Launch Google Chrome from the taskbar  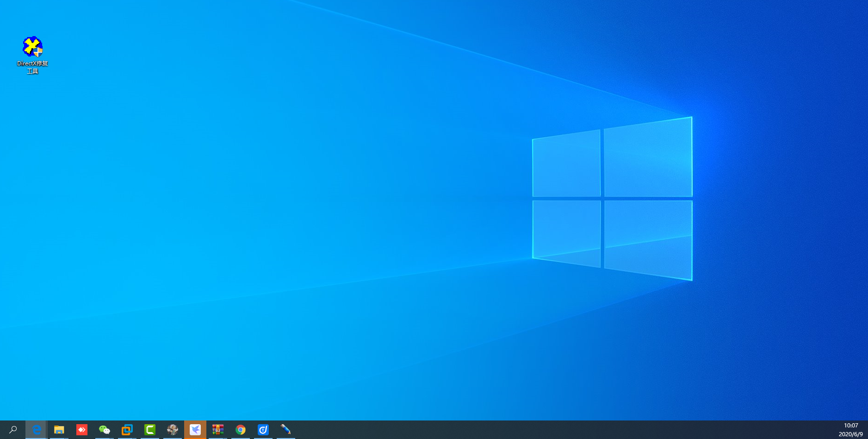click(x=240, y=430)
